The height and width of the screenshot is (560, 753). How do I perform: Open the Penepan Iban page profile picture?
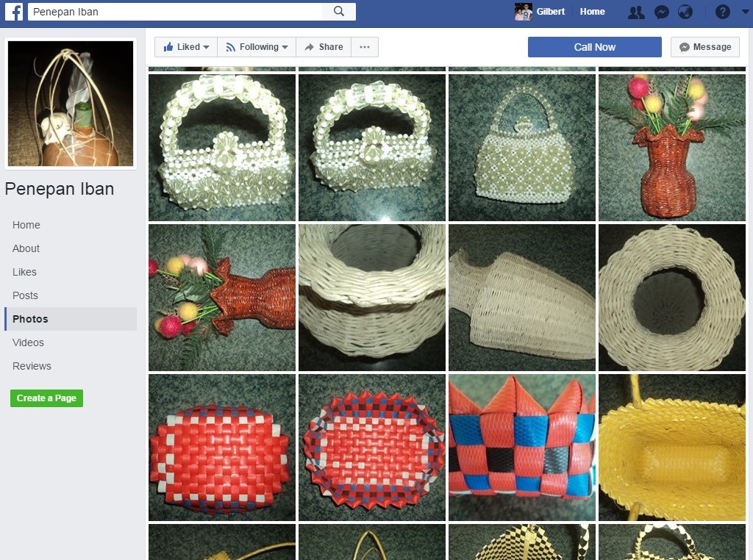pos(71,104)
